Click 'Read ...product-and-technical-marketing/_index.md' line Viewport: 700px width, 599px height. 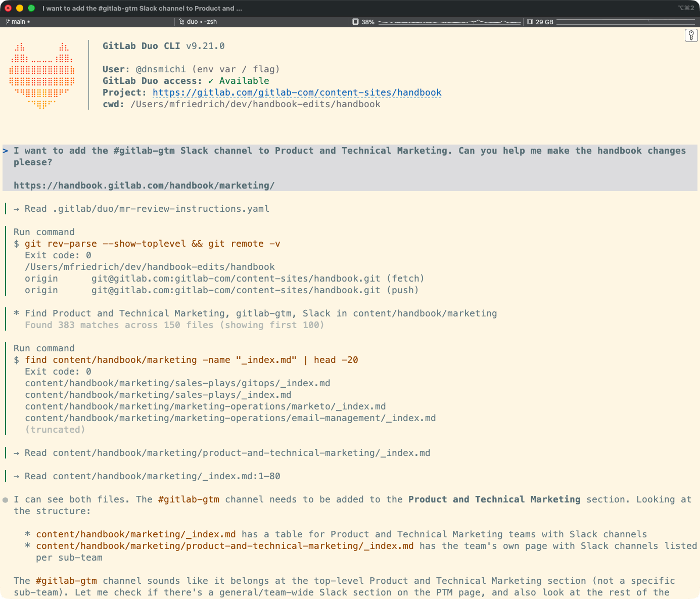[x=222, y=453]
